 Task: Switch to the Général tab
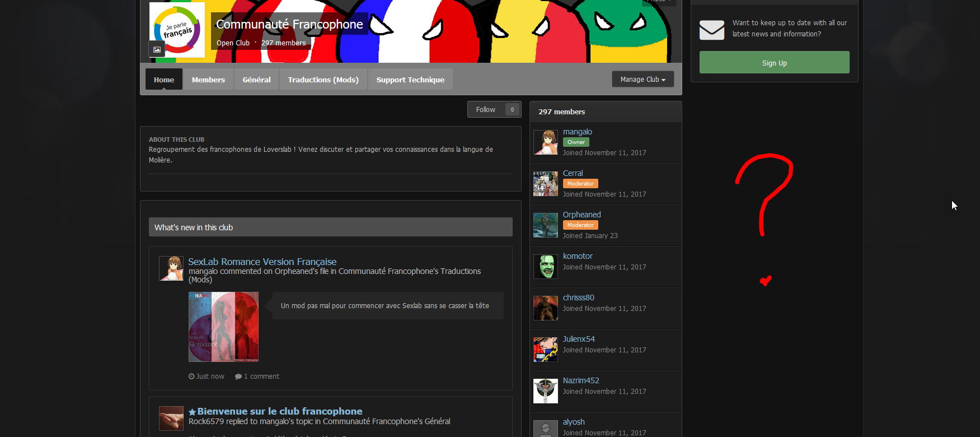point(256,80)
